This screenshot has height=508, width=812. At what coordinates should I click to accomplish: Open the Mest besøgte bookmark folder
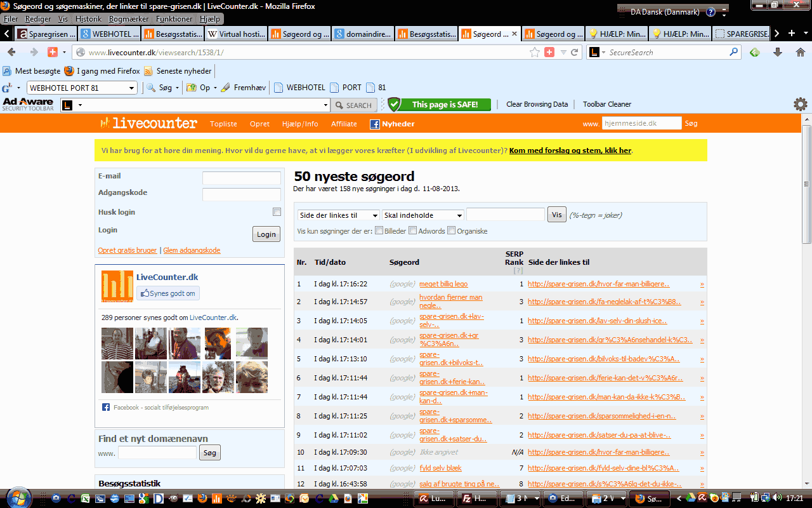pos(32,70)
